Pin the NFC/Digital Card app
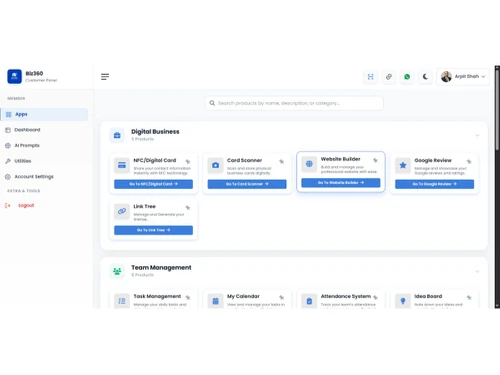500x375 pixels. 188,162
